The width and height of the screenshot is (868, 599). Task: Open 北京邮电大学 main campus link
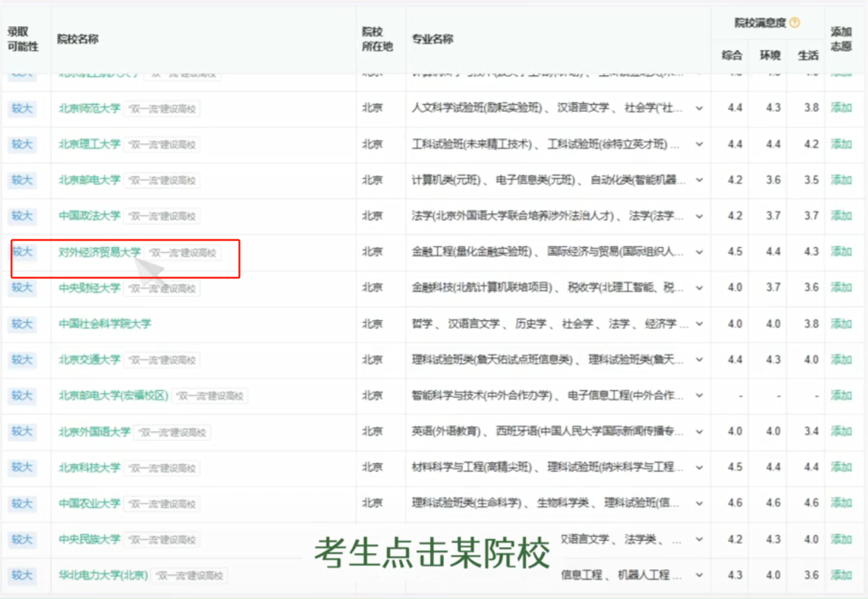point(90,180)
